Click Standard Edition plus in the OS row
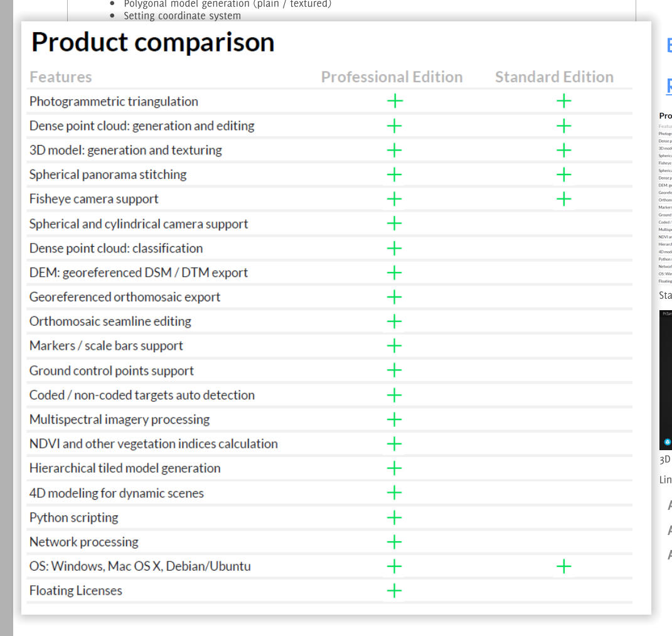 tap(563, 566)
